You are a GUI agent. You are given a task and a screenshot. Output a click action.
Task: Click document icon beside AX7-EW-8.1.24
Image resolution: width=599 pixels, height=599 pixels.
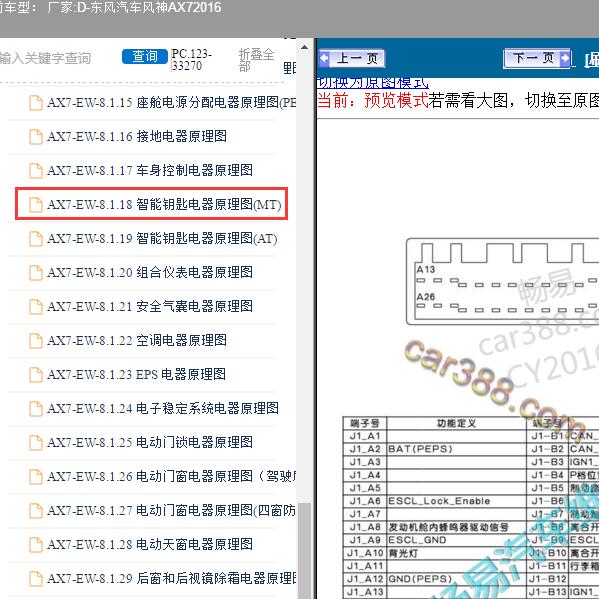(x=36, y=409)
